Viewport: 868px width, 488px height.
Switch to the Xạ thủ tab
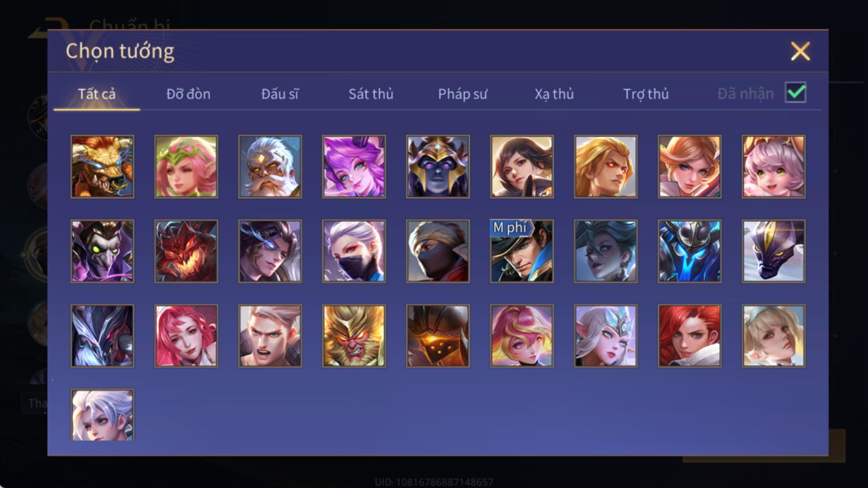(x=554, y=94)
